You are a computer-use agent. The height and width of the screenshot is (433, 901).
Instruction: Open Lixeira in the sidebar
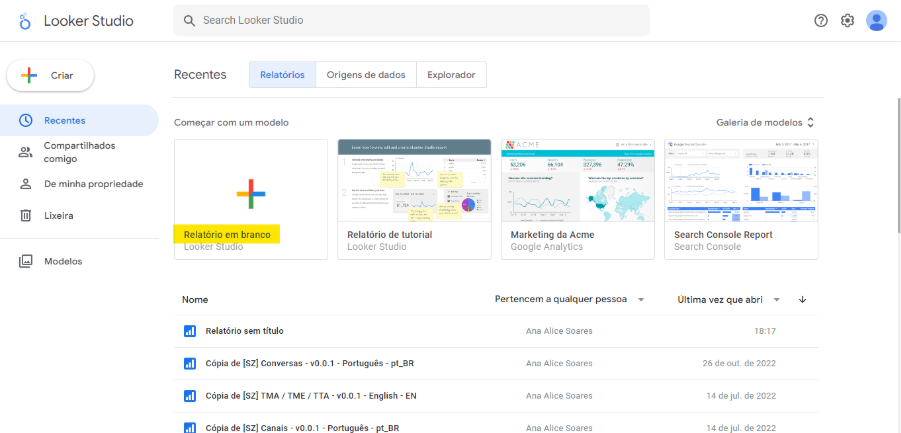pos(79,216)
